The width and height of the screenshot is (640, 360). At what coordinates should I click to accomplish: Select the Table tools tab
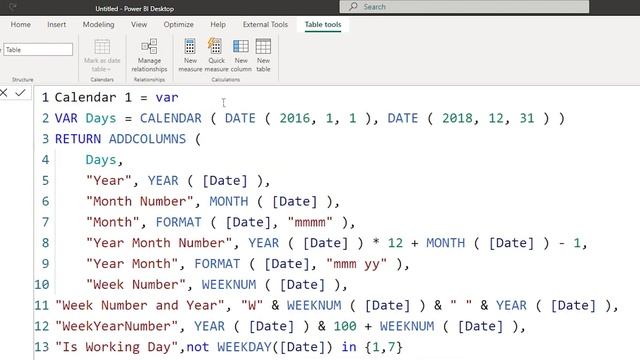[323, 24]
